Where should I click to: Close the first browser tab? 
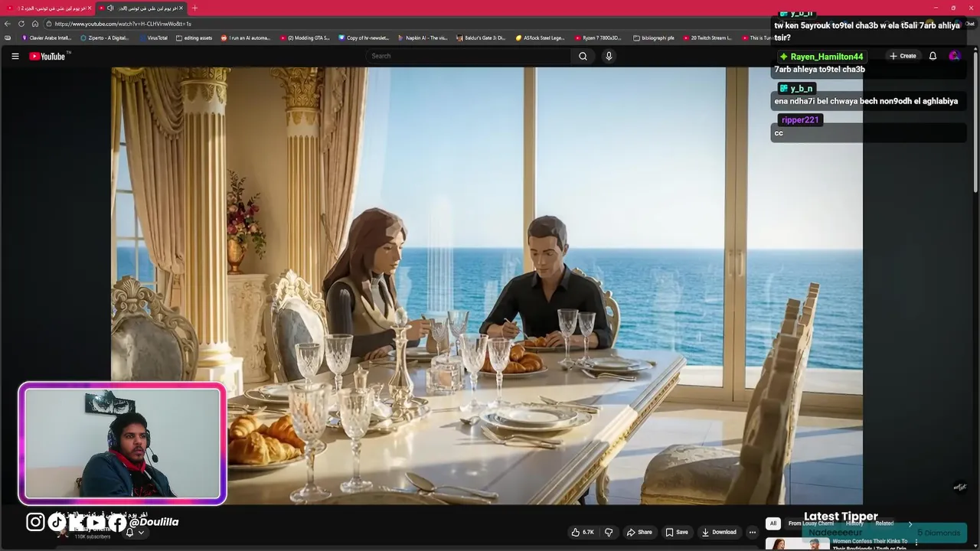(90, 8)
